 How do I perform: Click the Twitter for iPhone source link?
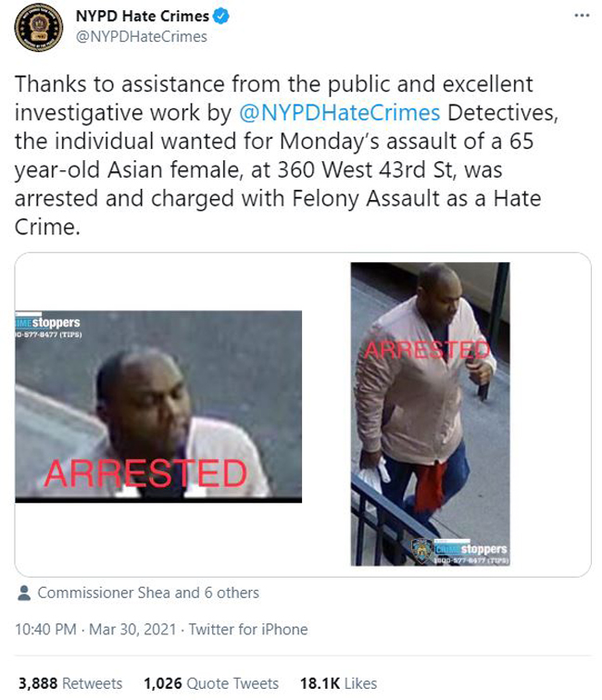(248, 630)
